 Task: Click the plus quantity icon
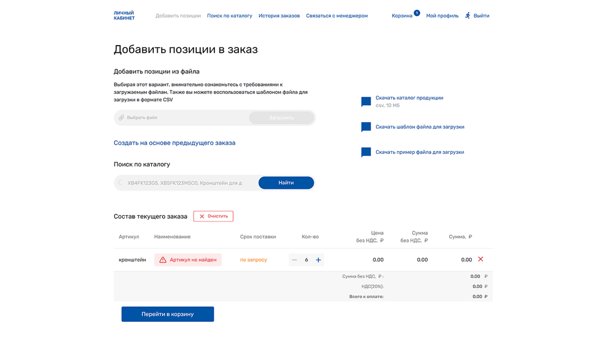(x=318, y=260)
